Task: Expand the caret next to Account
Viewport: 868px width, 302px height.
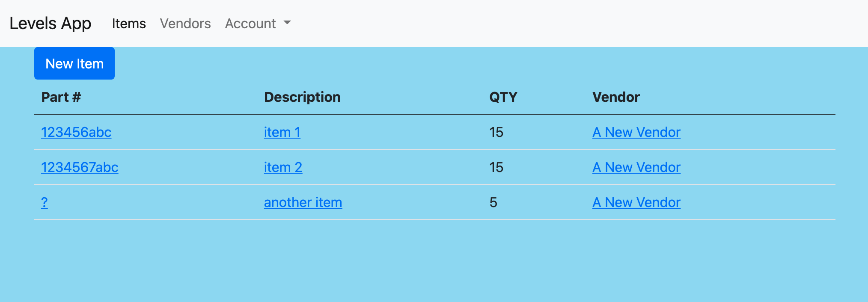Action: tap(287, 24)
